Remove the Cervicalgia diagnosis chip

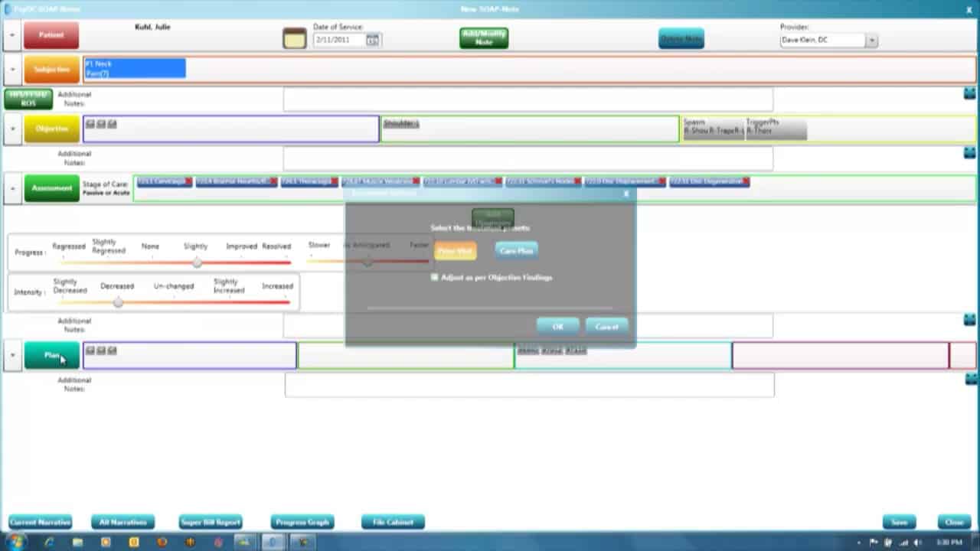188,181
